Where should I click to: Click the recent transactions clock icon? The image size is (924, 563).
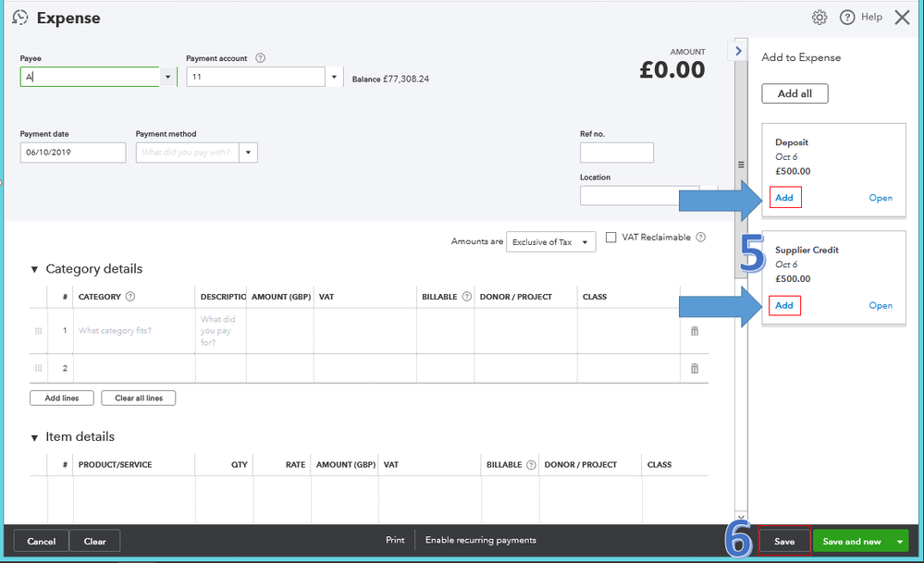pos(19,18)
